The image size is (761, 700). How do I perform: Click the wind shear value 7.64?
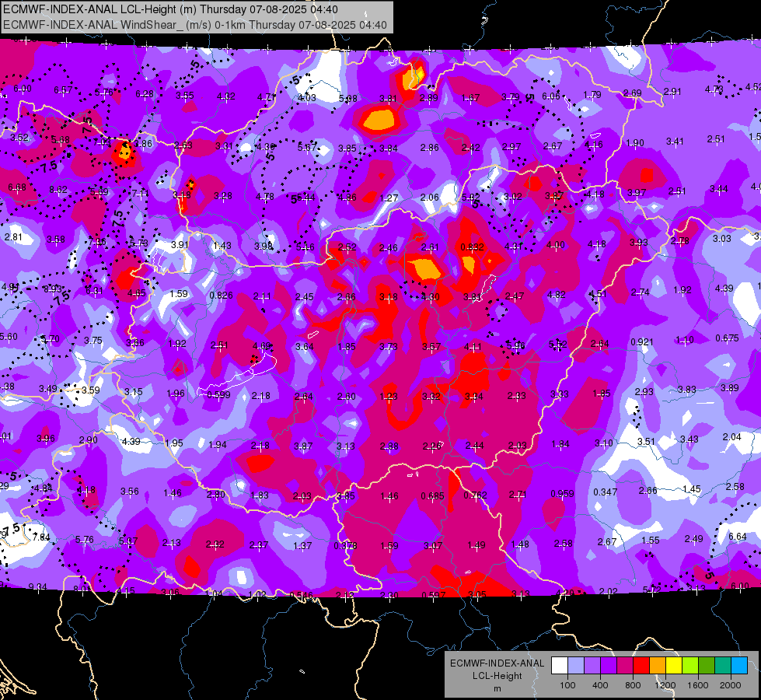41,537
